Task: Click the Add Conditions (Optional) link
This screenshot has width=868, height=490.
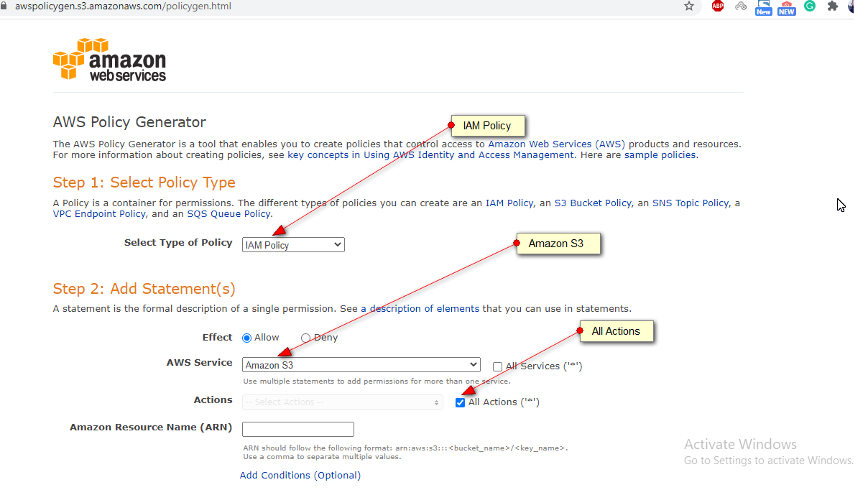Action: [300, 475]
